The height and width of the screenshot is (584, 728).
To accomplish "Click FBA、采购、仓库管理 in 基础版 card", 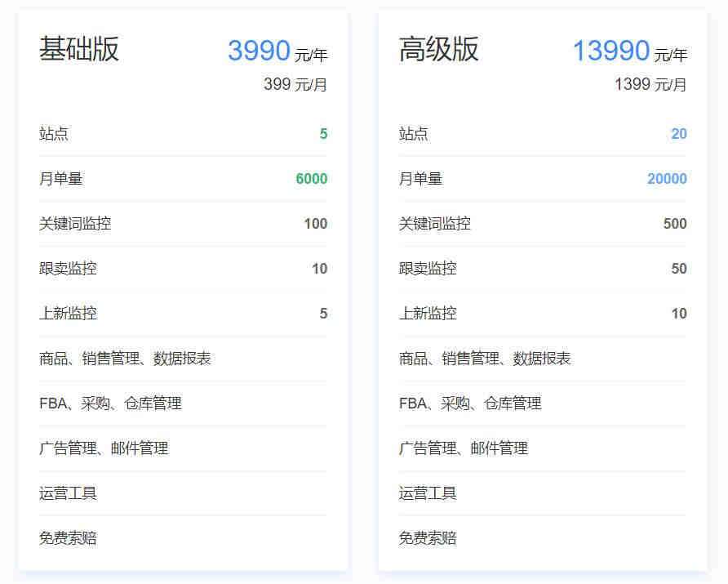I will [110, 403].
